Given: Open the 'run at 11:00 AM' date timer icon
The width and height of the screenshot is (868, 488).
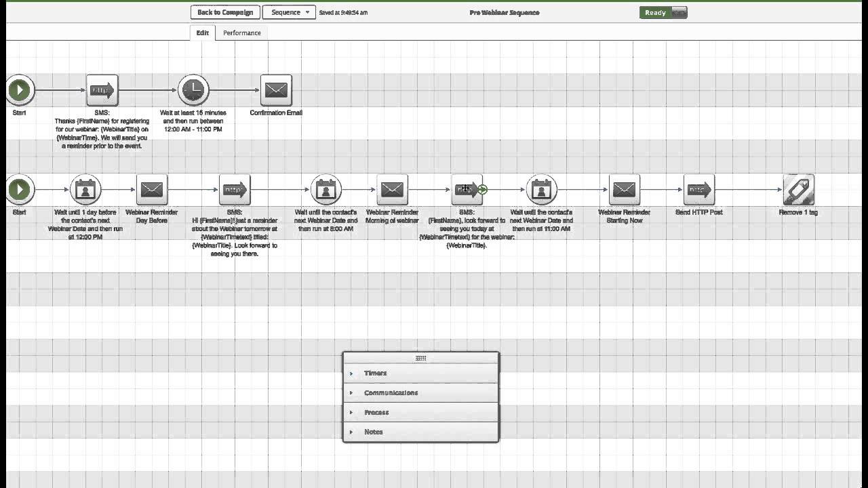Looking at the screenshot, I should [541, 189].
